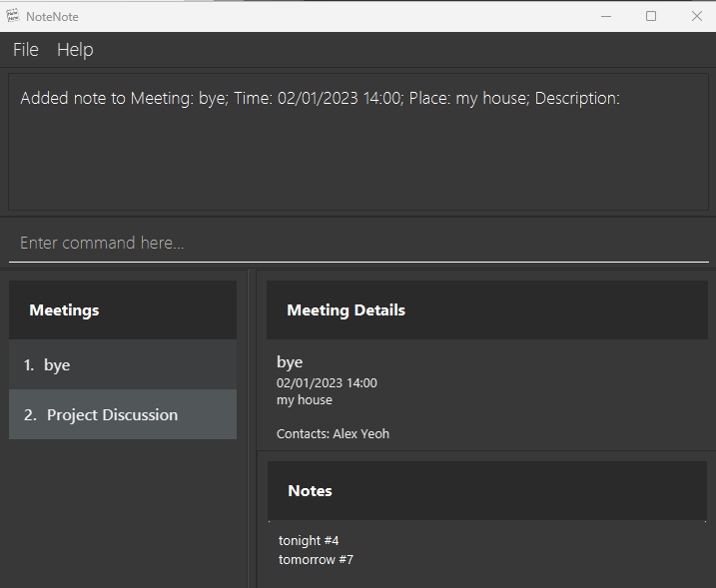Viewport: 716px width, 588px height.
Task: Open the Help menu
Action: point(75,49)
